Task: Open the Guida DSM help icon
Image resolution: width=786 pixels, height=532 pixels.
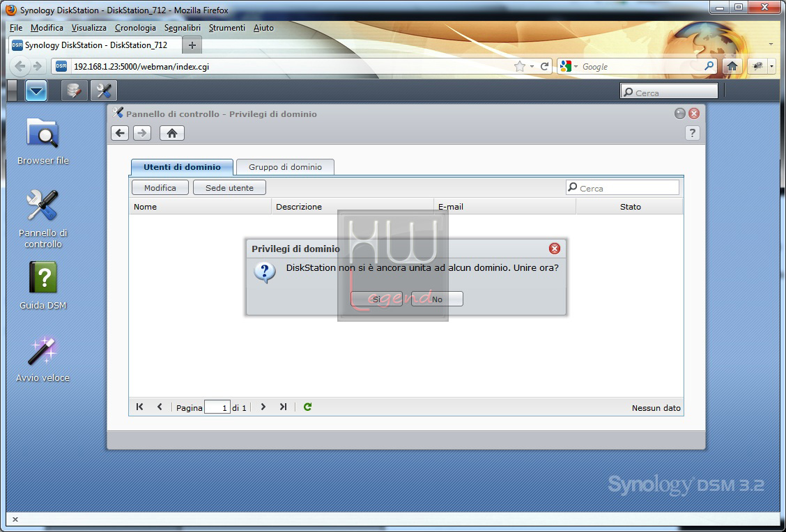Action: [43, 285]
